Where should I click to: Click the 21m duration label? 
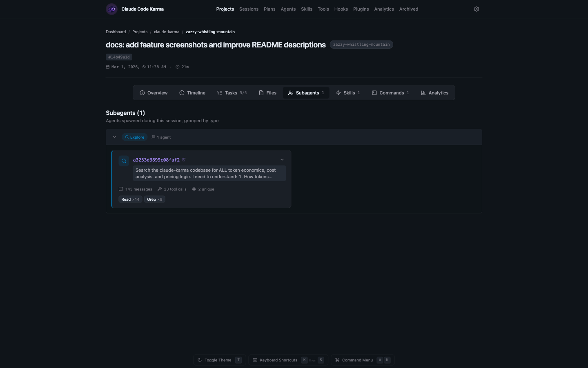coord(182,67)
